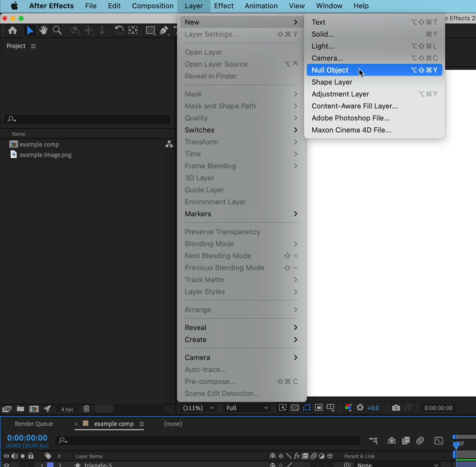Screen dimensions: 476x467
Task: Open the Full resolution dropdown
Action: pos(247,408)
